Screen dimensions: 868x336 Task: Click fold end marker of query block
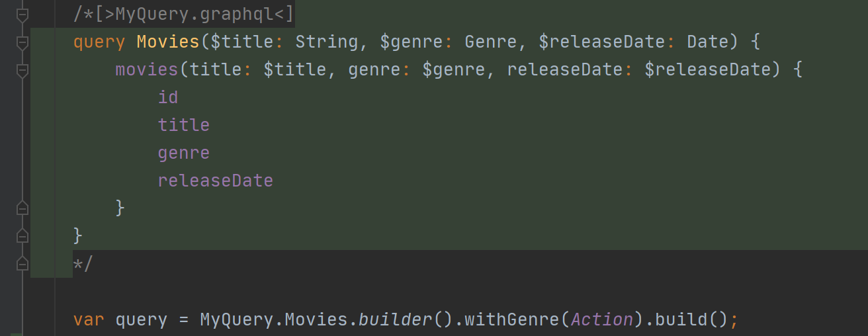click(22, 235)
